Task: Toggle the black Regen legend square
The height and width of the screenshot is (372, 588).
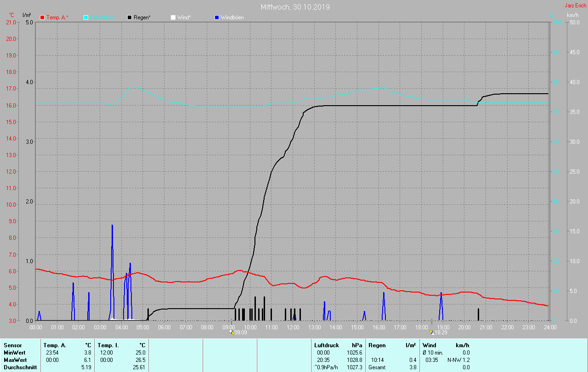Action: coord(130,17)
